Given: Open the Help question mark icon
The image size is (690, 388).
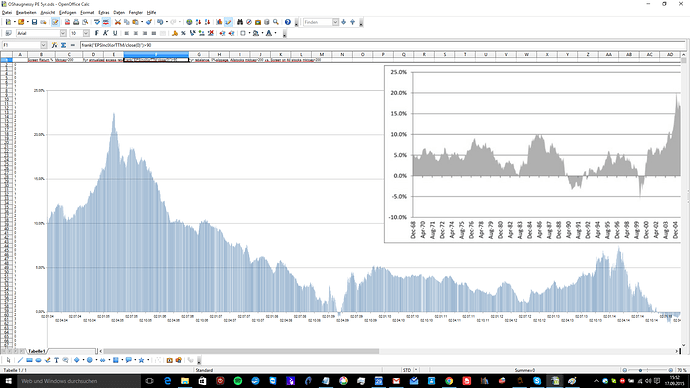Looking at the screenshot, I should click(x=288, y=22).
